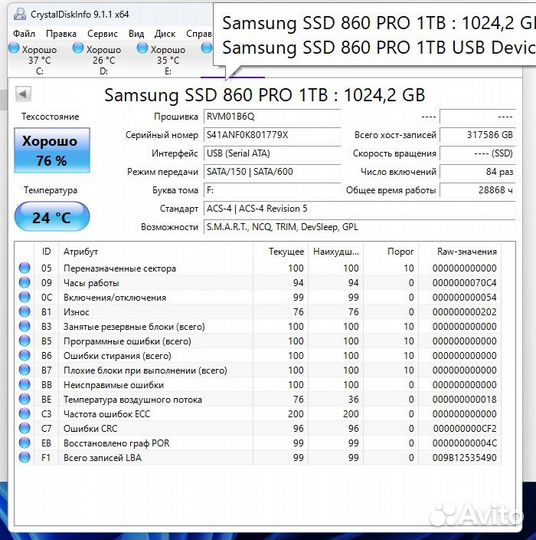Image resolution: width=536 pixels, height=540 pixels.
Task: Click status circle for Восстановлено граф POR
Action: coord(24,443)
